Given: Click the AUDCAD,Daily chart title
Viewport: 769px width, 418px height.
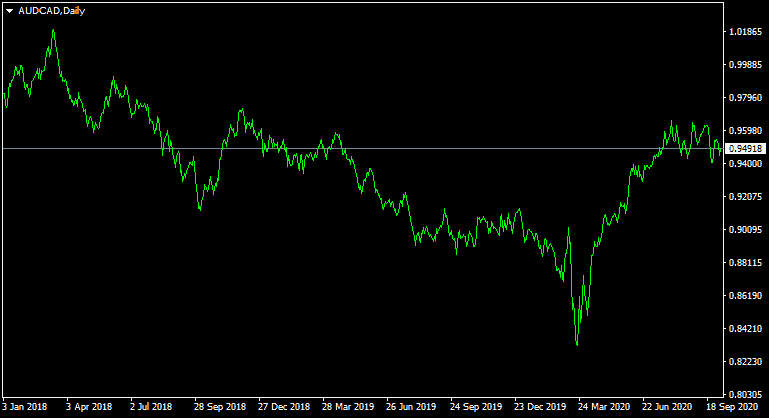Looking at the screenshot, I should coord(51,11).
